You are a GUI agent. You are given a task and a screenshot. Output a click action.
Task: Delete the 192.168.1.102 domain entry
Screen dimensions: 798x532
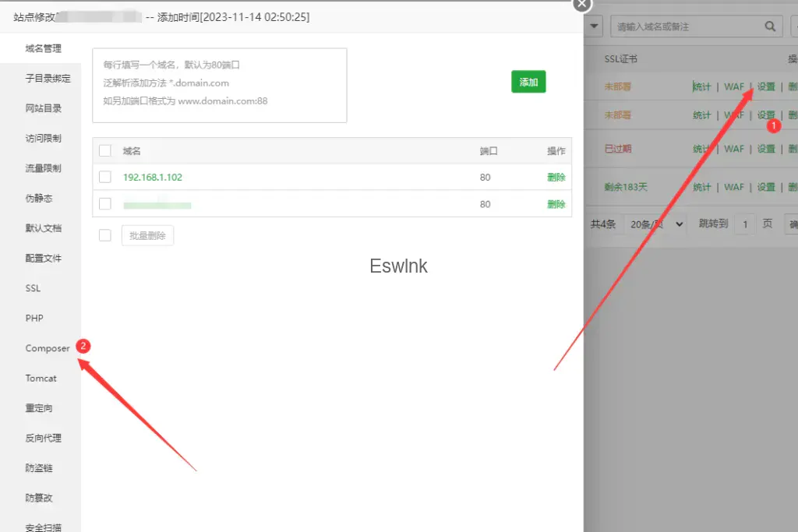pos(556,178)
